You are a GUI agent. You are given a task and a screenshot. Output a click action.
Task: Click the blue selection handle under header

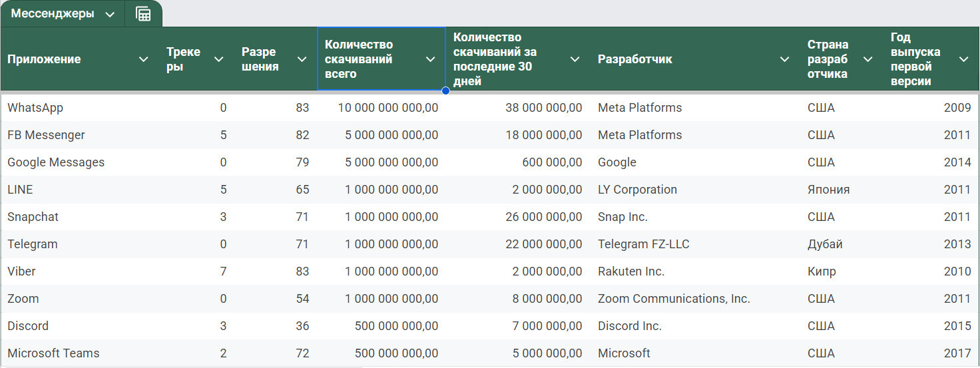[445, 91]
